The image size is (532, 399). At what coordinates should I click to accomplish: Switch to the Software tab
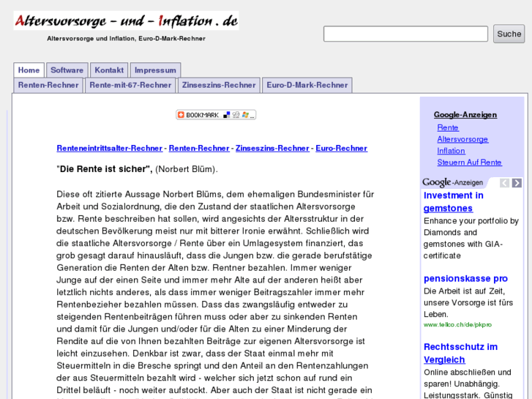(x=67, y=70)
